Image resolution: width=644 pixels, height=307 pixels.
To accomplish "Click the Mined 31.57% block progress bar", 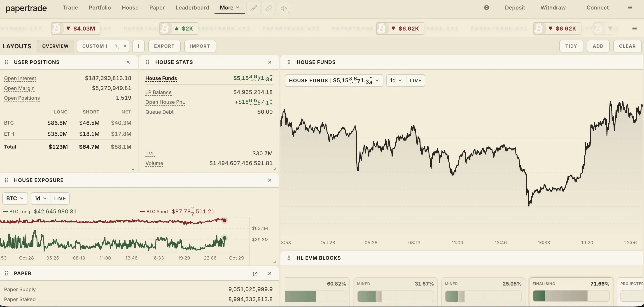I will pos(396,296).
